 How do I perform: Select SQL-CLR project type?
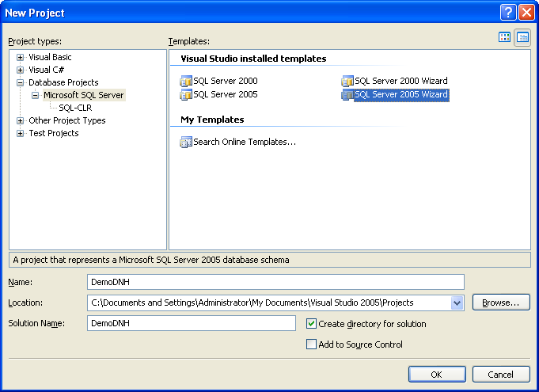75,108
